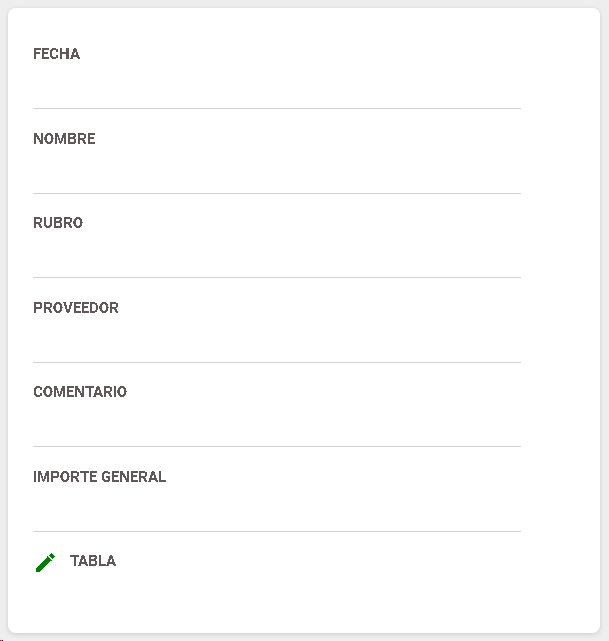Focus the NOMBRE input field
Image resolution: width=609 pixels, height=641 pixels.
pos(277,171)
